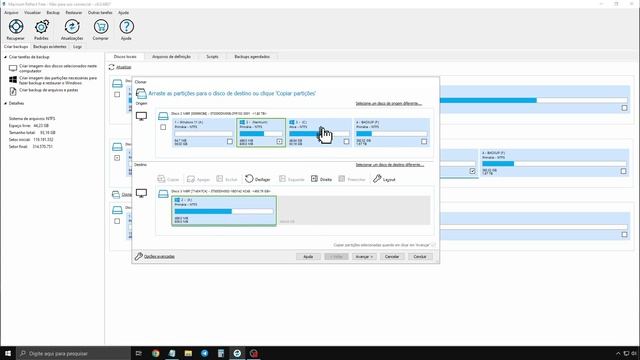
Task: Click the file backup document icon
Action: click(13, 91)
